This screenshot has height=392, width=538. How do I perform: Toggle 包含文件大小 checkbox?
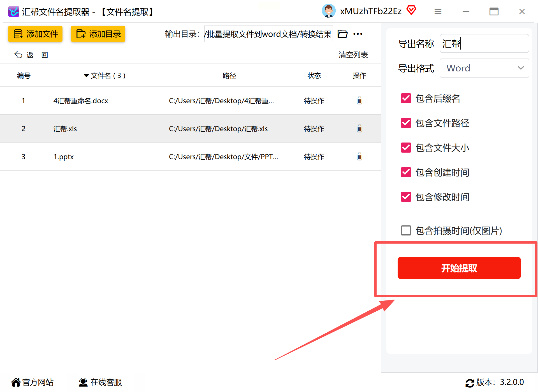click(406, 148)
